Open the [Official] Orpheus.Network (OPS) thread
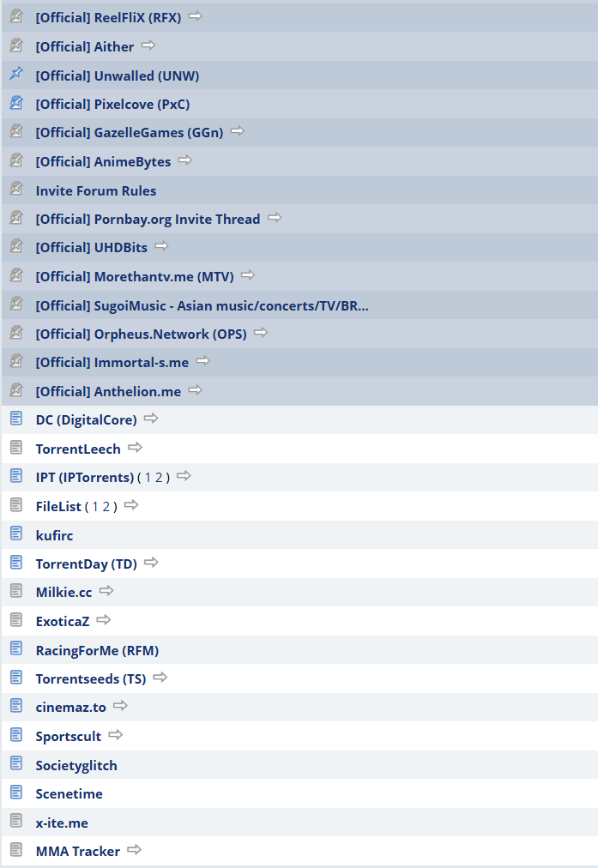 (142, 334)
